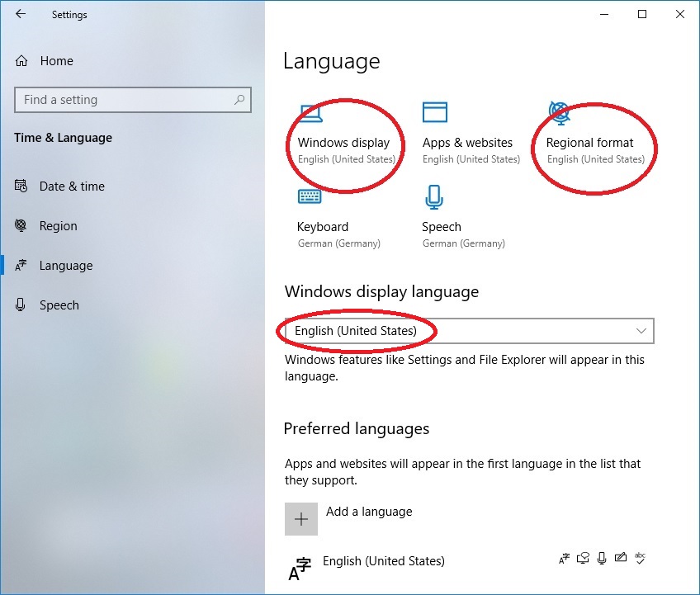Click the spell-check abc feature icon
This screenshot has width=700, height=595.
pos(641,558)
